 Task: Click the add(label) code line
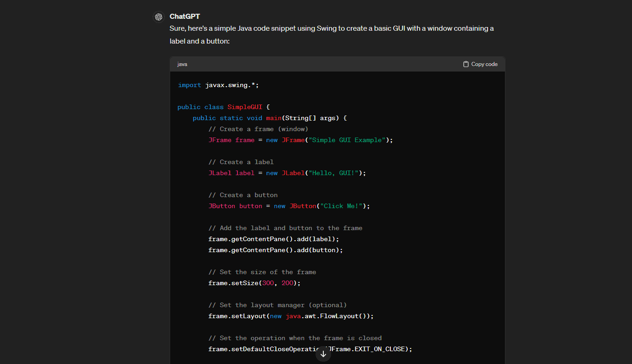click(273, 239)
